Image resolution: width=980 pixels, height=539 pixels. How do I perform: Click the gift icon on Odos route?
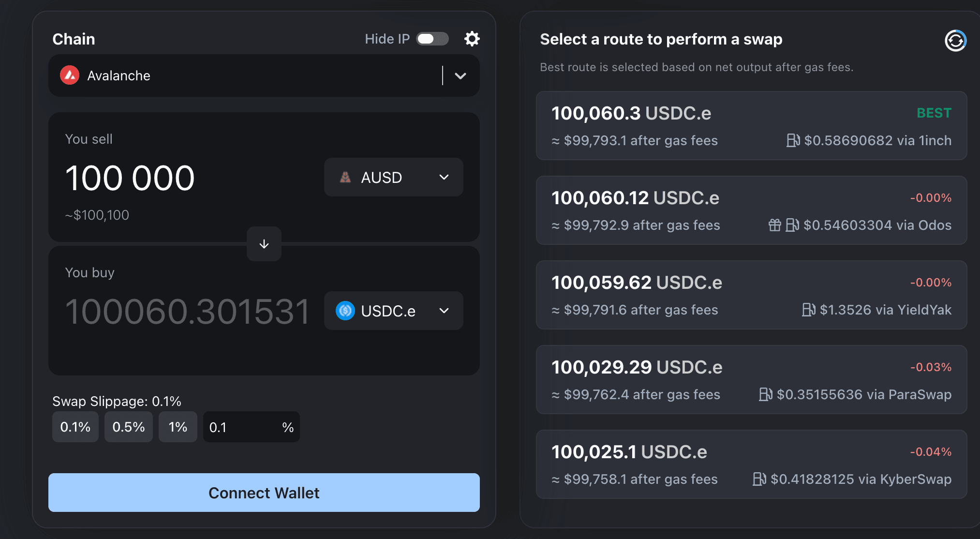pos(774,225)
